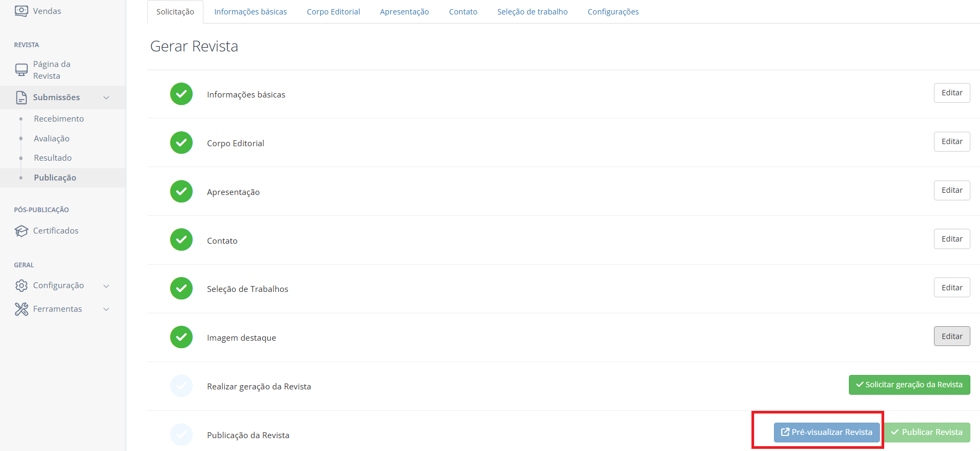This screenshot has width=980, height=451.
Task: Click Editar for Corpo Editorial
Action: pos(952,141)
